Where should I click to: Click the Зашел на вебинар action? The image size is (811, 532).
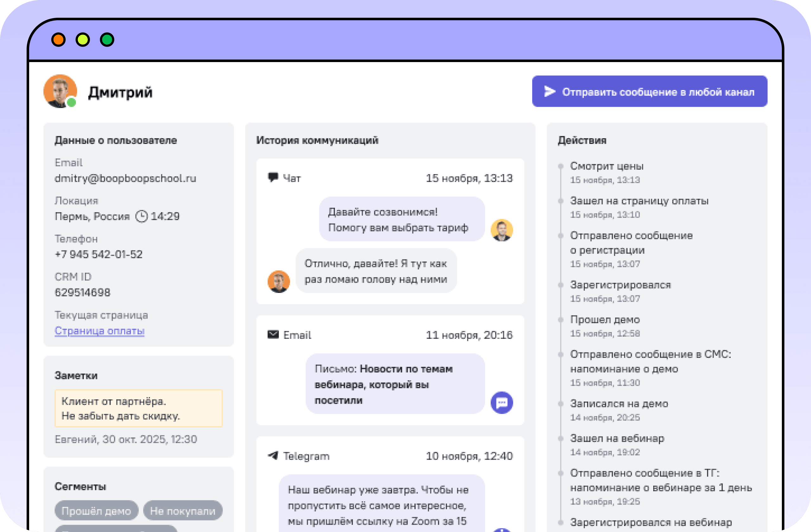[617, 445]
